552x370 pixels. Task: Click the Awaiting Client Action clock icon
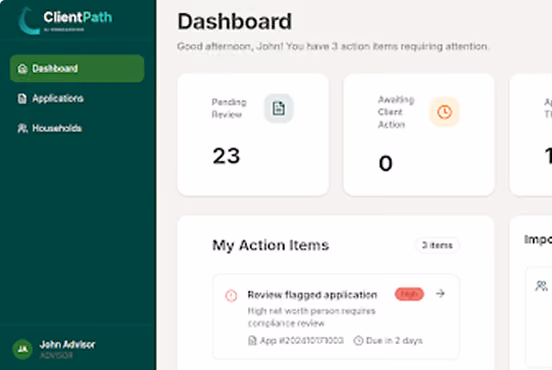(444, 112)
